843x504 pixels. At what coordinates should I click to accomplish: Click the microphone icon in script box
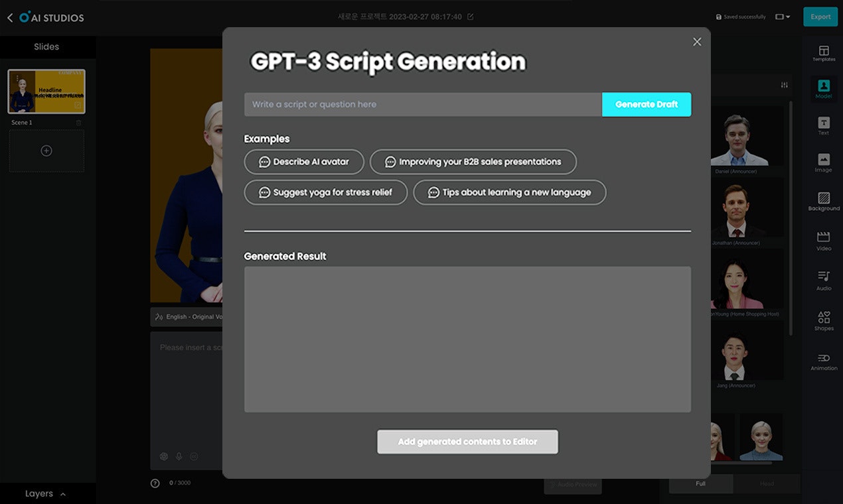179,456
